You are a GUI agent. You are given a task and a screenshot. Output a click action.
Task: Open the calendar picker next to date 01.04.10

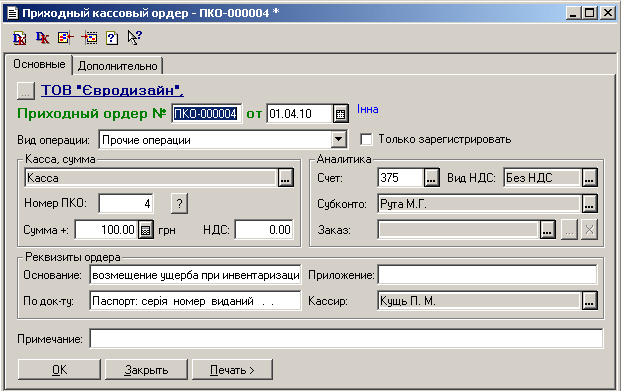(x=340, y=114)
